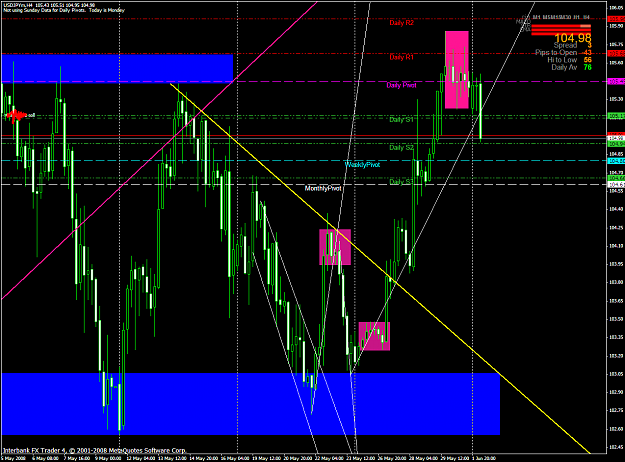This screenshot has width=625, height=462.
Task: Click the red multi-timeframe signal bars
Action: [561, 29]
